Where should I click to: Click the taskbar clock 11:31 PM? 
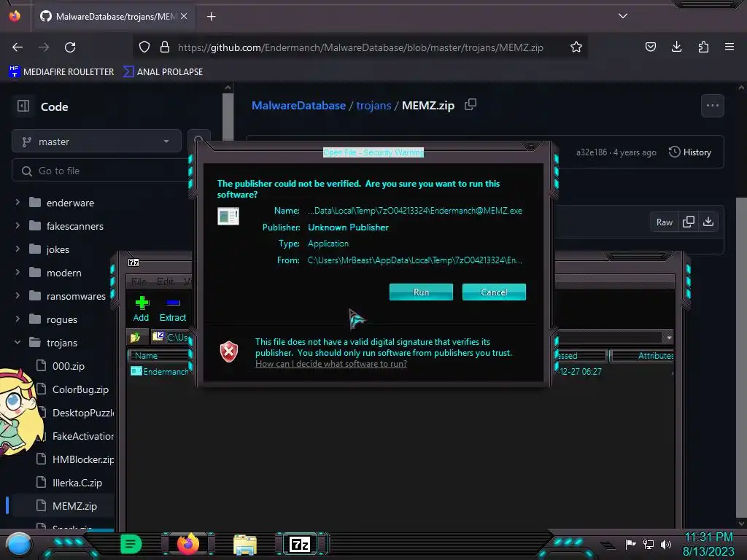click(708, 537)
